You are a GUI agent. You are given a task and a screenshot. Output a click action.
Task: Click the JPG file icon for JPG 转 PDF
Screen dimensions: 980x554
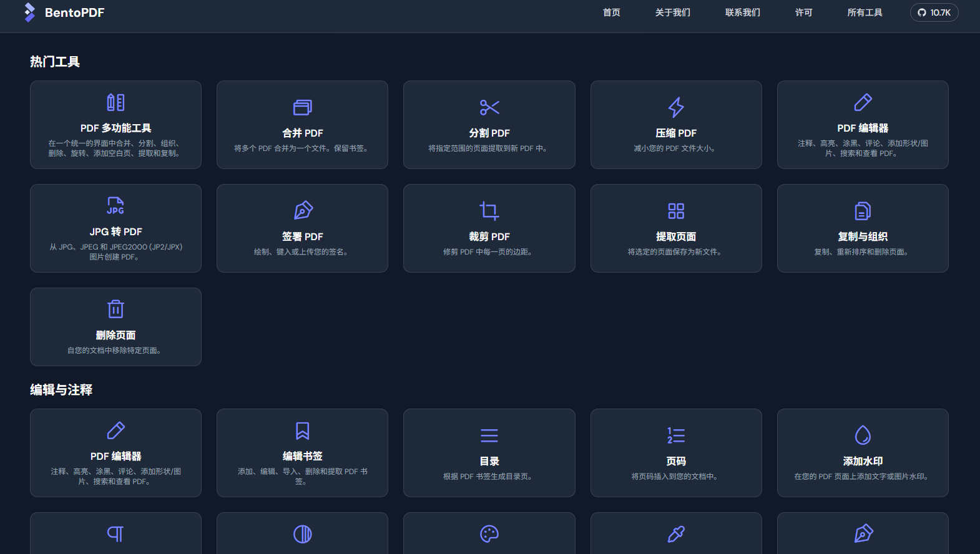[115, 206]
